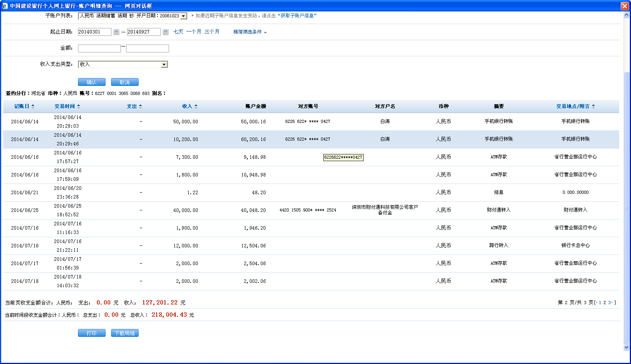Select the 三个月 date range shortcut
The image size is (631, 364).
tap(212, 32)
